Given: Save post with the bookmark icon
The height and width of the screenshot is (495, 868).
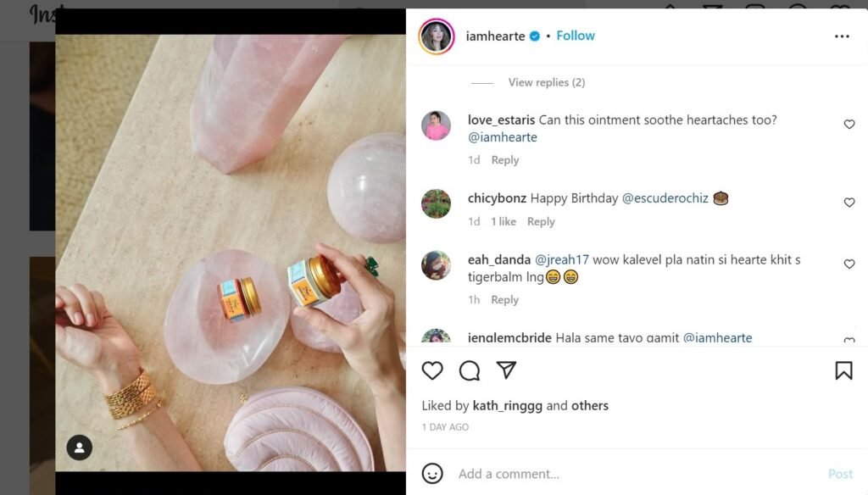Looking at the screenshot, I should click(843, 370).
